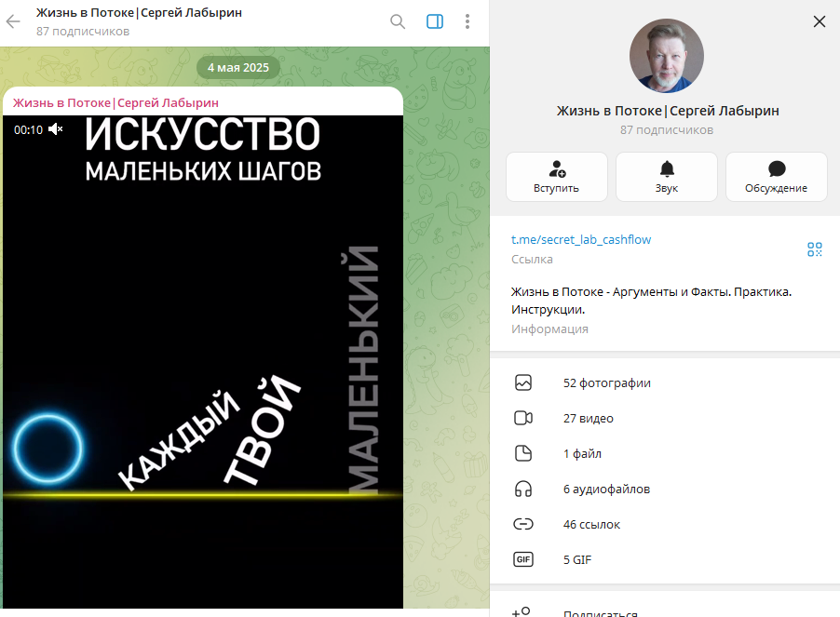Click the channel title in the header
The width and height of the screenshot is (840, 617).
(140, 12)
